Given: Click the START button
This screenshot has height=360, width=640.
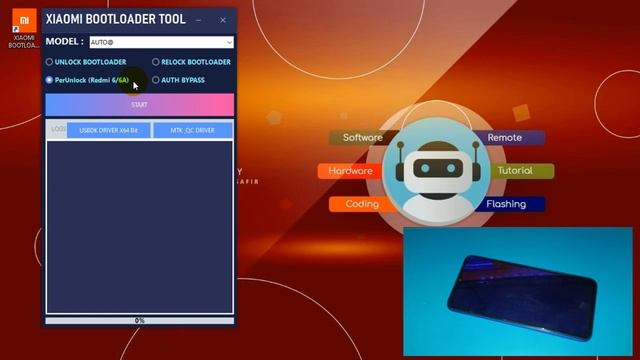Looking at the screenshot, I should pyautogui.click(x=140, y=105).
